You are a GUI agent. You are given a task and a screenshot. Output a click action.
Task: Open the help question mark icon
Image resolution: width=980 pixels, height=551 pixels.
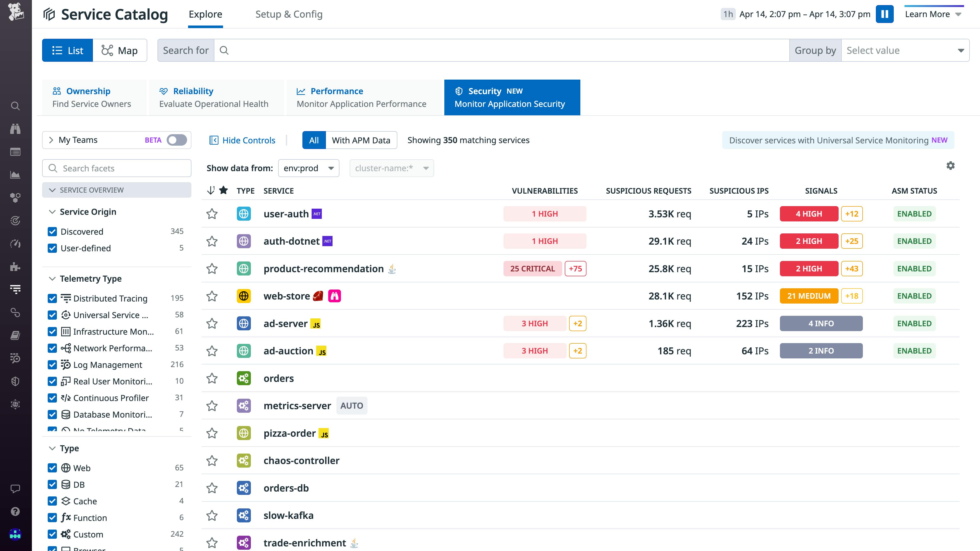coord(15,511)
